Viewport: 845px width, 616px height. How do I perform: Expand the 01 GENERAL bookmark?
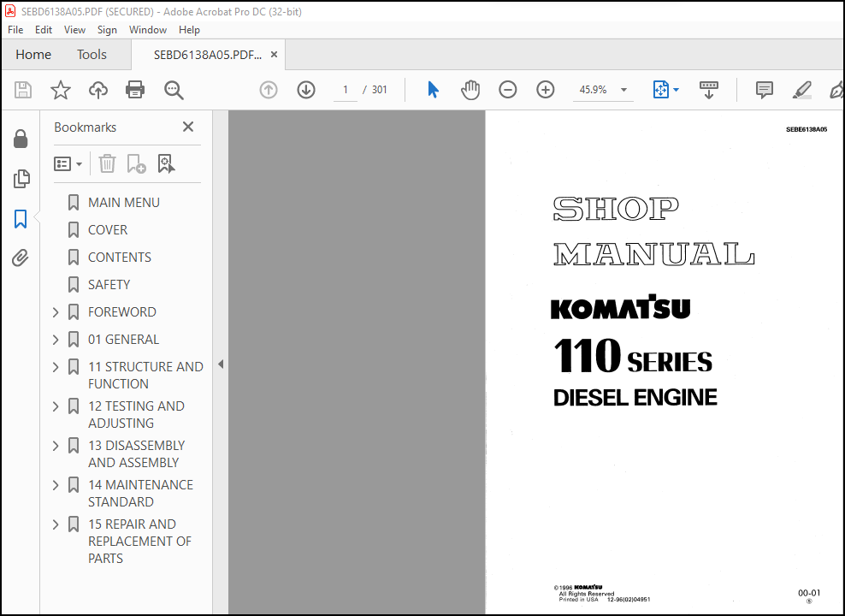pos(56,340)
